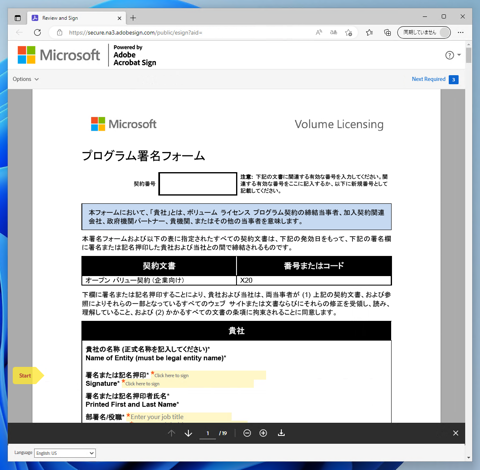Image resolution: width=480 pixels, height=470 pixels.
Task: Click 'Enter your job title' field
Action: coord(179,417)
